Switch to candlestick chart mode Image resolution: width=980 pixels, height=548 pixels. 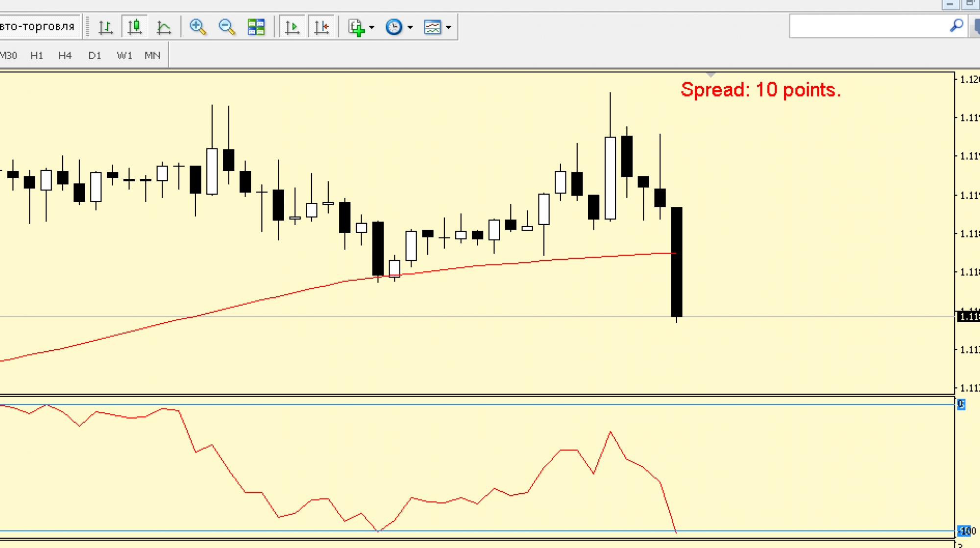(135, 27)
